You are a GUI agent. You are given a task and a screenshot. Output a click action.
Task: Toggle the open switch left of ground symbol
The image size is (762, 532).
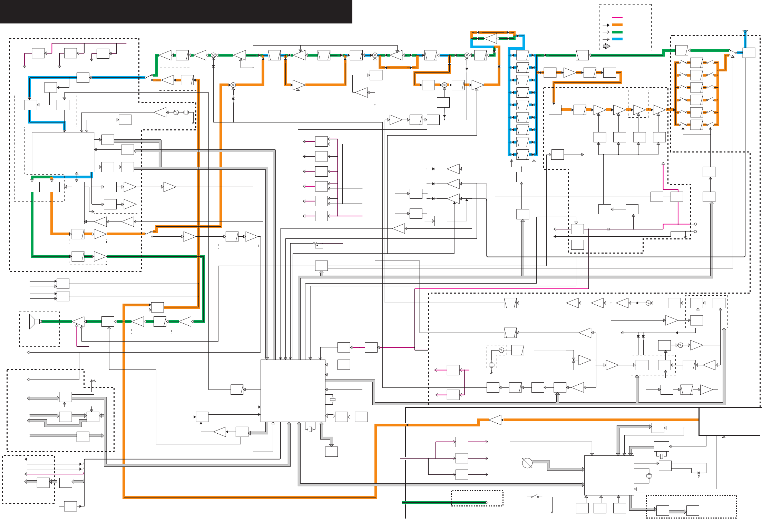click(x=535, y=496)
